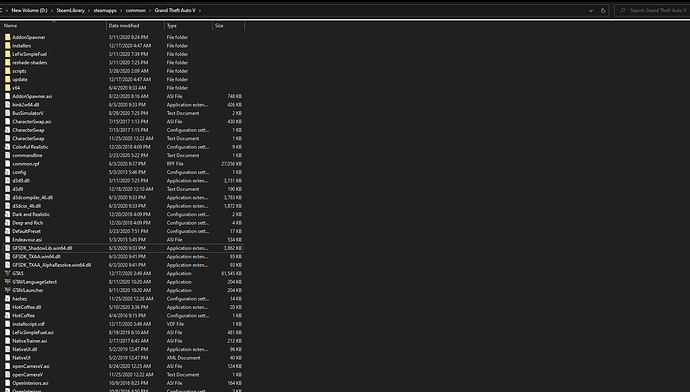
Task: Click the reshade-shaders folder icon
Action: click(7, 62)
